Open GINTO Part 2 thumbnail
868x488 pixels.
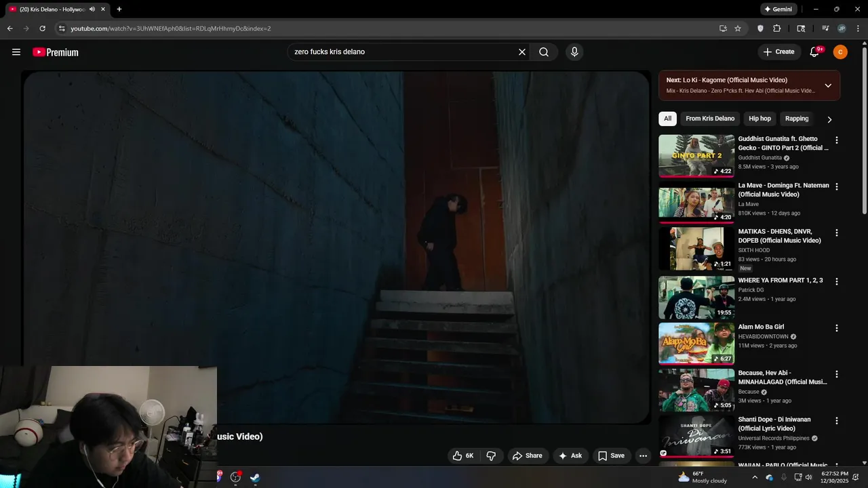(696, 155)
